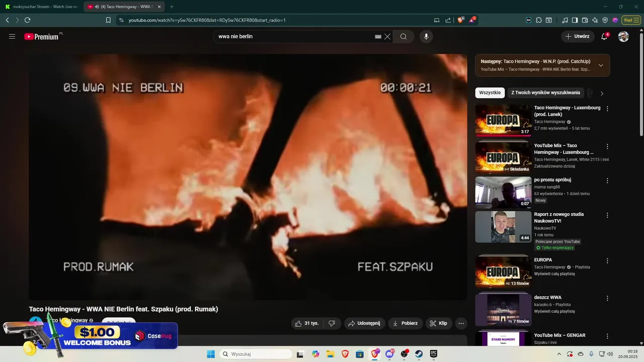Click video title WWA NIE Berlin feat. Szpaku
The width and height of the screenshot is (644, 362).
click(123, 309)
